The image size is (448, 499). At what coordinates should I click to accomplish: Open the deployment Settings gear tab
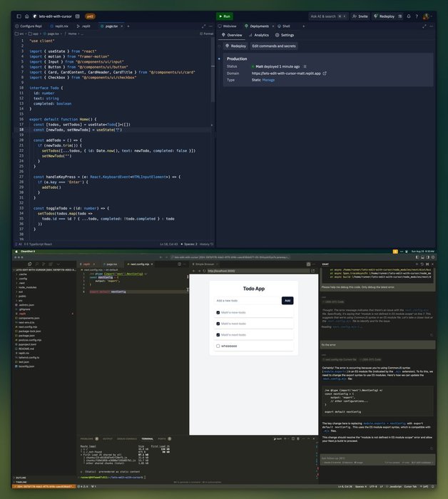[284, 34]
